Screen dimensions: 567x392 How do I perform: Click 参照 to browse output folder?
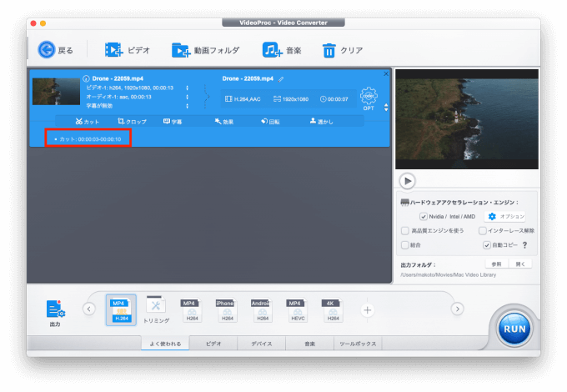[x=496, y=264]
